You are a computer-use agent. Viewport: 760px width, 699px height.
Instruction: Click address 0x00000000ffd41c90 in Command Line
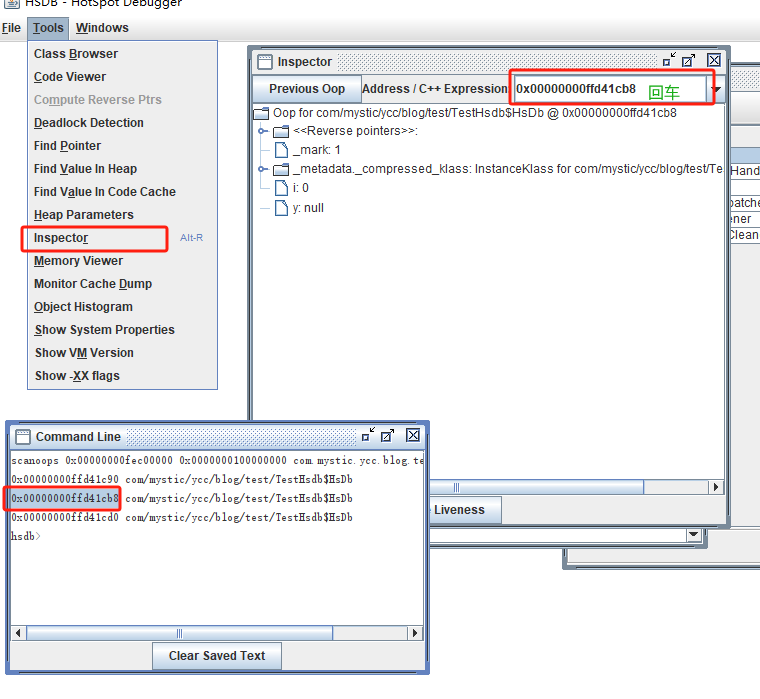65,479
